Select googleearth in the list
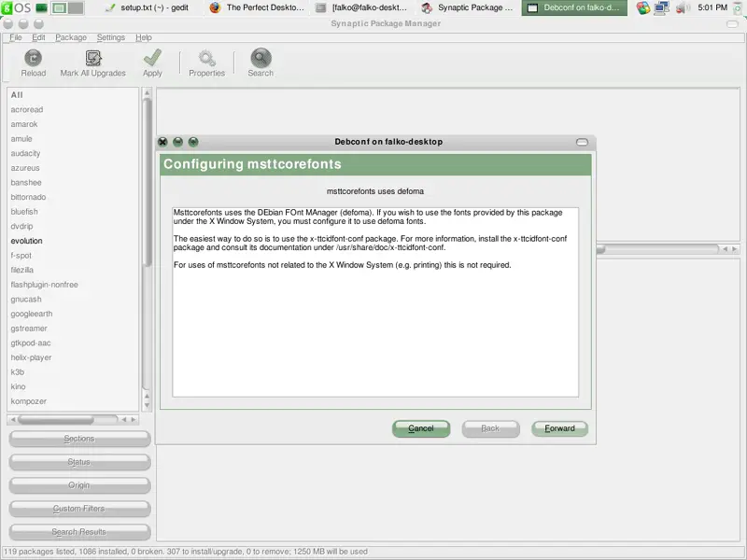The height and width of the screenshot is (560, 747). (73, 314)
